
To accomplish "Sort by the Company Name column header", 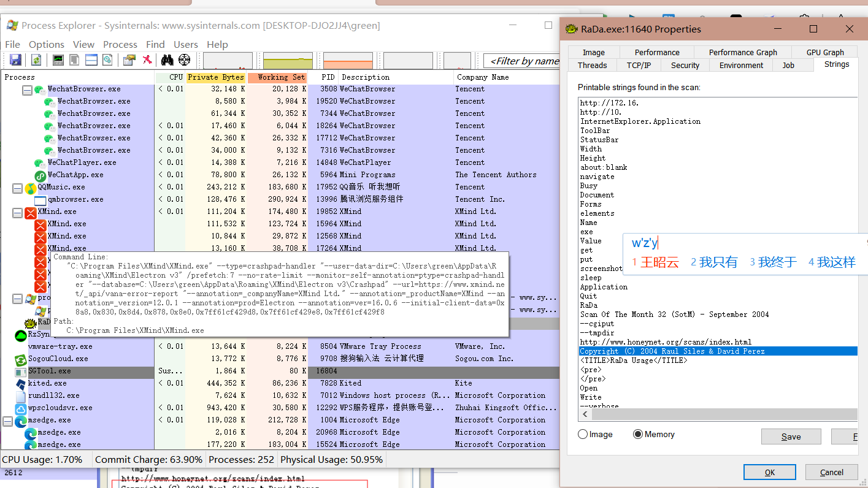I will click(507, 77).
